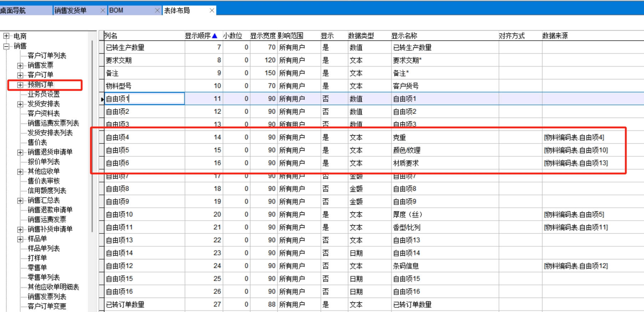The height and width of the screenshot is (312, 644).
Task: Collapse the 销售 tree node
Action: (x=6, y=46)
